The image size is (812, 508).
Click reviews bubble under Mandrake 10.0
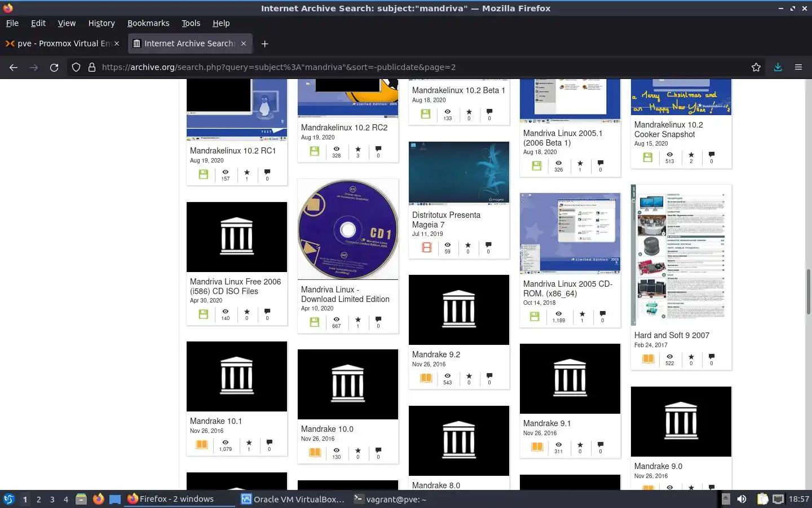click(x=378, y=450)
